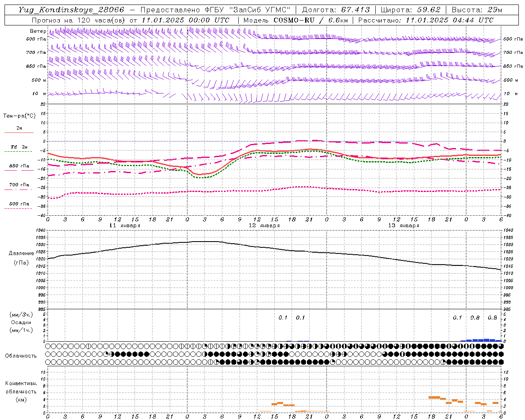Click the green dashed Td 2м legend line
The height and width of the screenshot is (420, 525).
coord(18,152)
